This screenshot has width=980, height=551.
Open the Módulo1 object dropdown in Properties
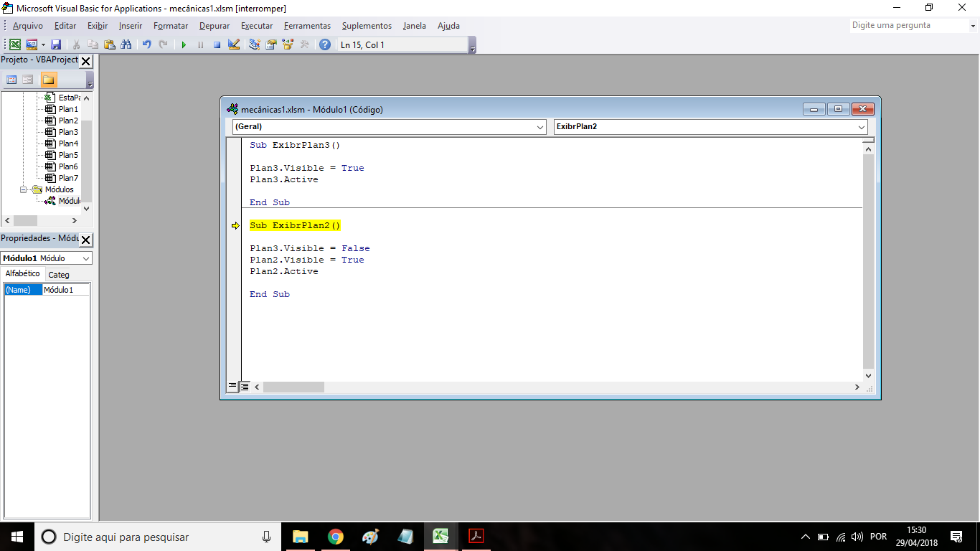[86, 258]
